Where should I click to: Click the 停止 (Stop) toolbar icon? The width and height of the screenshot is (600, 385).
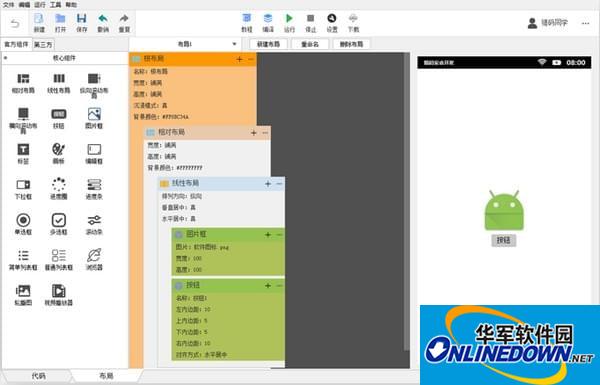click(x=310, y=18)
